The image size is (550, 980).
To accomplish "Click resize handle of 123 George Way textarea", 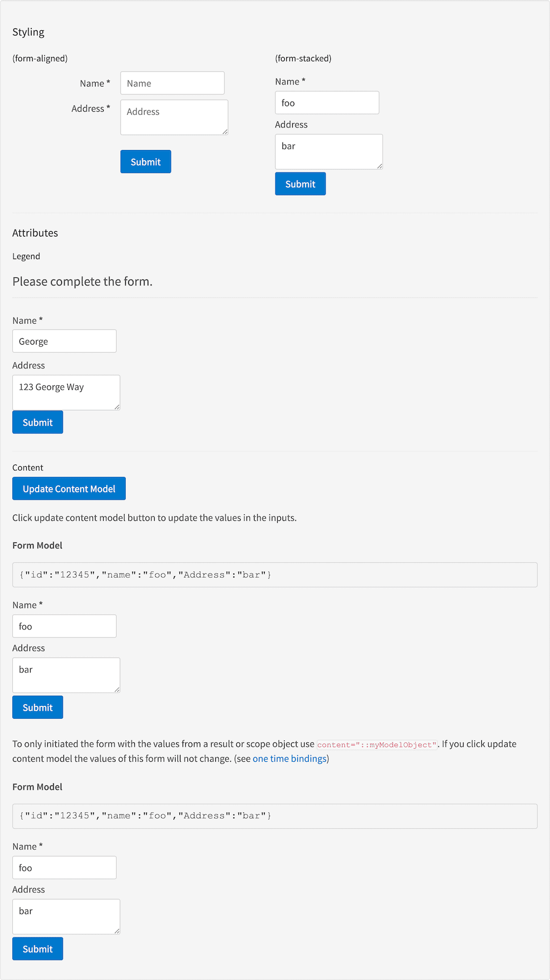I will 117,407.
